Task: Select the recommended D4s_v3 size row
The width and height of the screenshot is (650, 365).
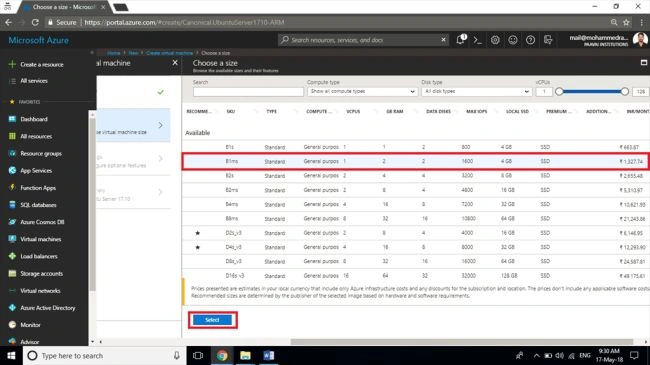Action: click(x=416, y=247)
